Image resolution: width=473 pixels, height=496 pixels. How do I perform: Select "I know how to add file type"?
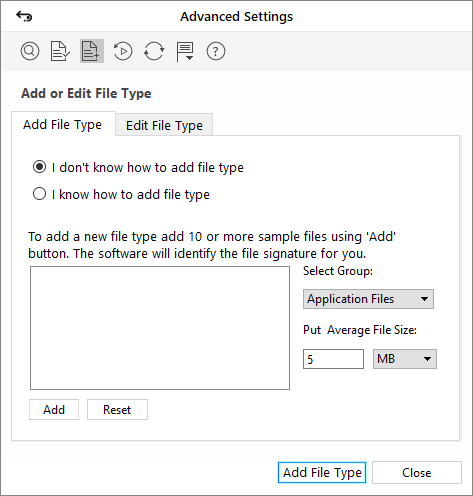121,194
